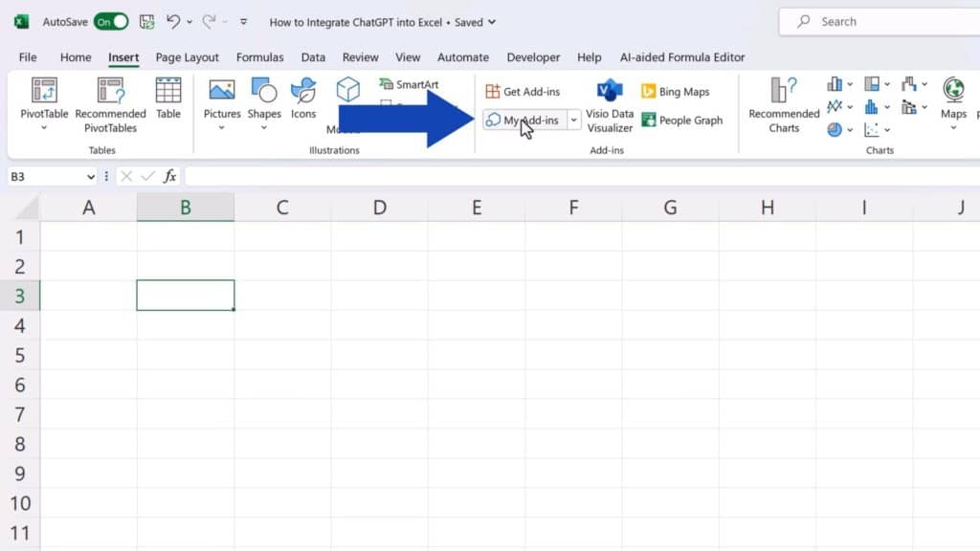The width and height of the screenshot is (980, 551).
Task: Expand the Shapes dropdown arrow
Action: [264, 128]
